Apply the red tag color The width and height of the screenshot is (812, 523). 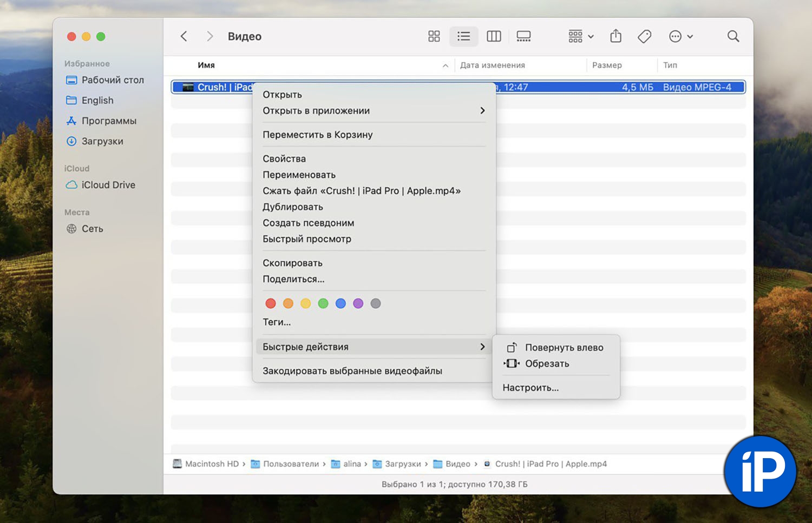271,303
